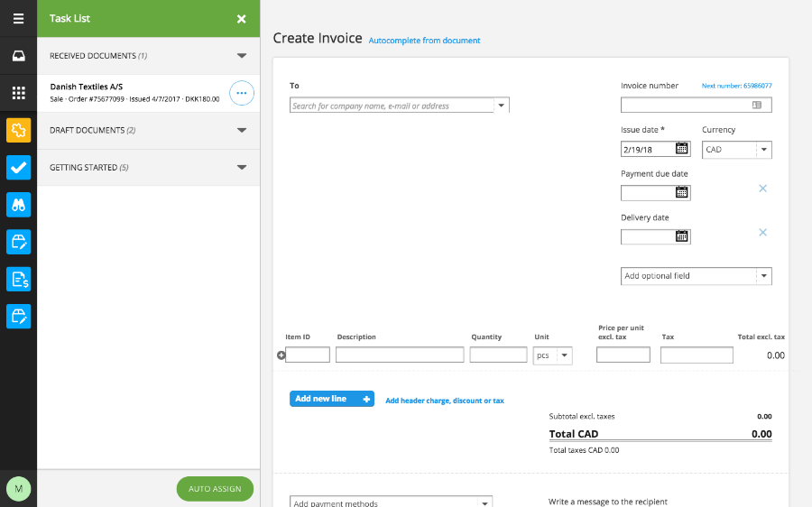
Task: Focus the Price per unit input
Action: click(x=623, y=355)
